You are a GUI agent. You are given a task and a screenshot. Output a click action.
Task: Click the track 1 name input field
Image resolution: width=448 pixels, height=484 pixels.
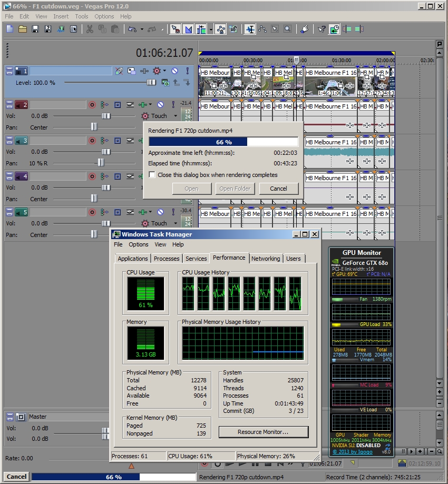point(71,71)
